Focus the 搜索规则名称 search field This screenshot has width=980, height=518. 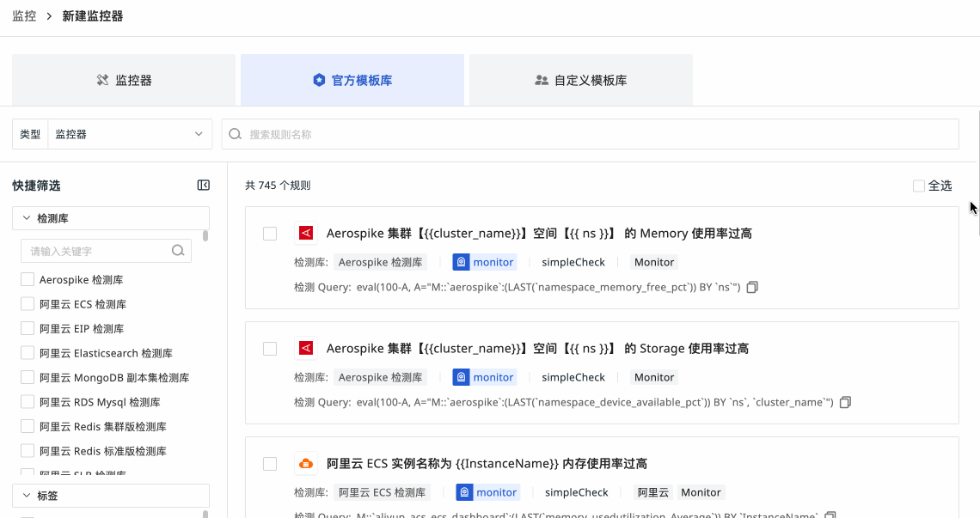pyautogui.click(x=593, y=134)
